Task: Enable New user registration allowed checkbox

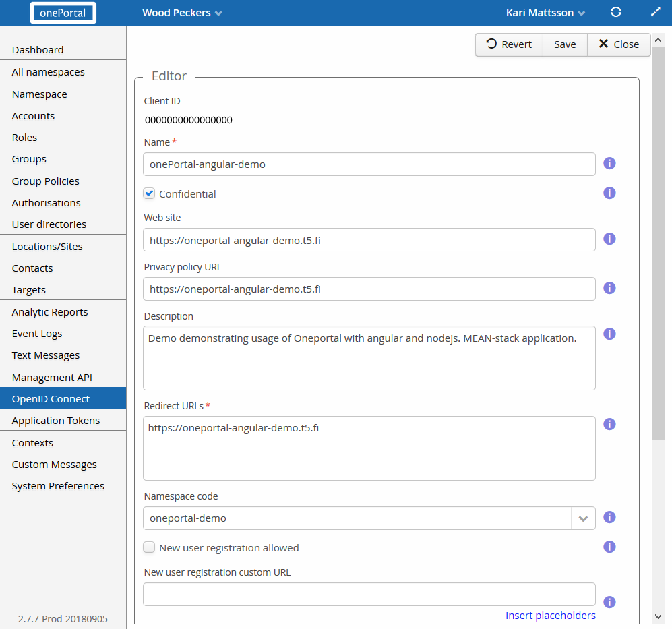Action: point(150,547)
